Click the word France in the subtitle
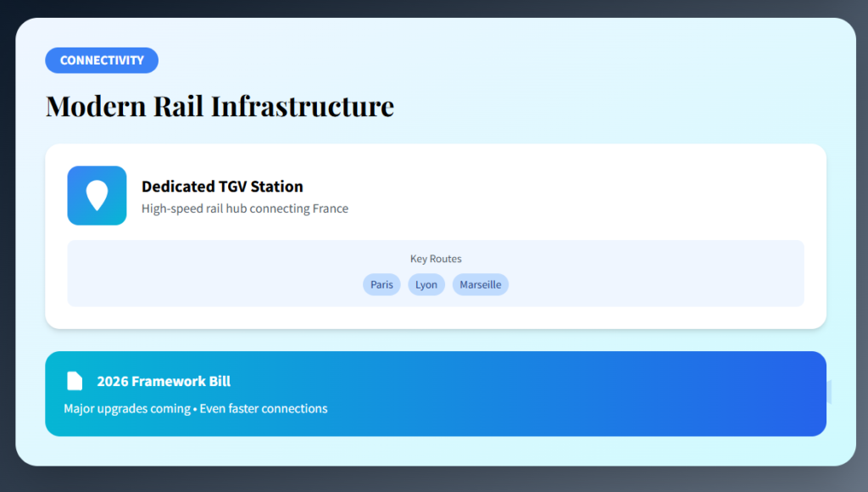The width and height of the screenshot is (868, 492). (x=330, y=209)
